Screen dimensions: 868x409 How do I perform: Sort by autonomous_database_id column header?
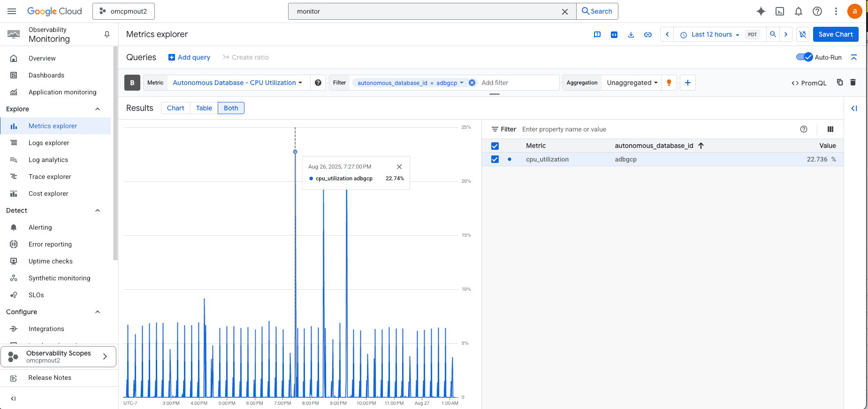tap(659, 146)
